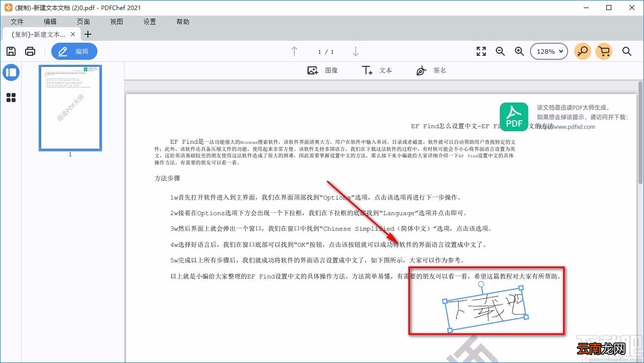The width and height of the screenshot is (644, 363).
Task: Switch to page grid view icon
Action: point(11,98)
